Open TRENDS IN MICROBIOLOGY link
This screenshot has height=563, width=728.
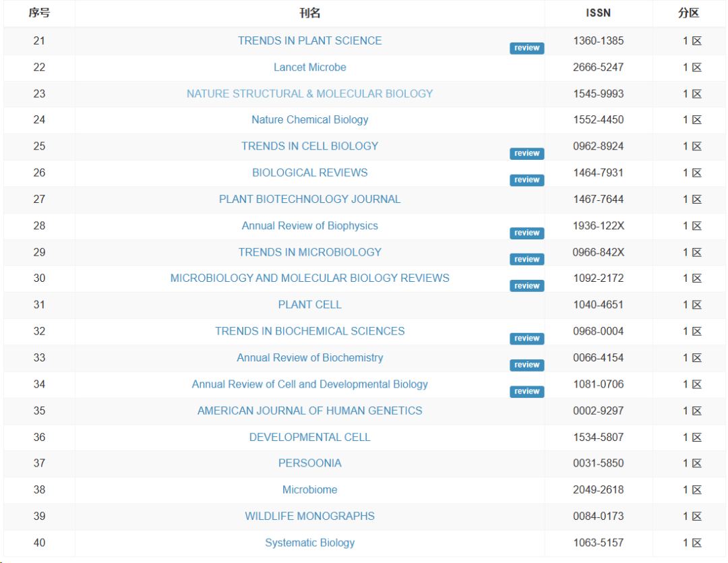(x=309, y=252)
